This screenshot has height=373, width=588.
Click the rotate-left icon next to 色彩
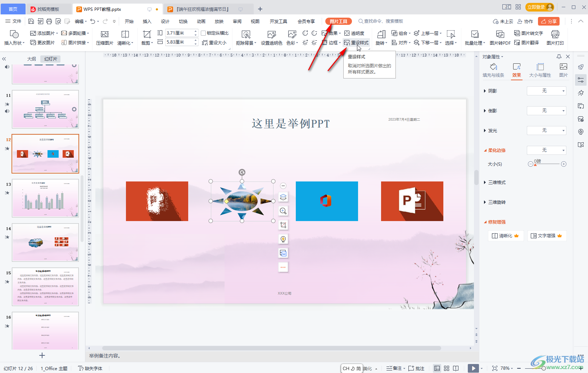[305, 33]
